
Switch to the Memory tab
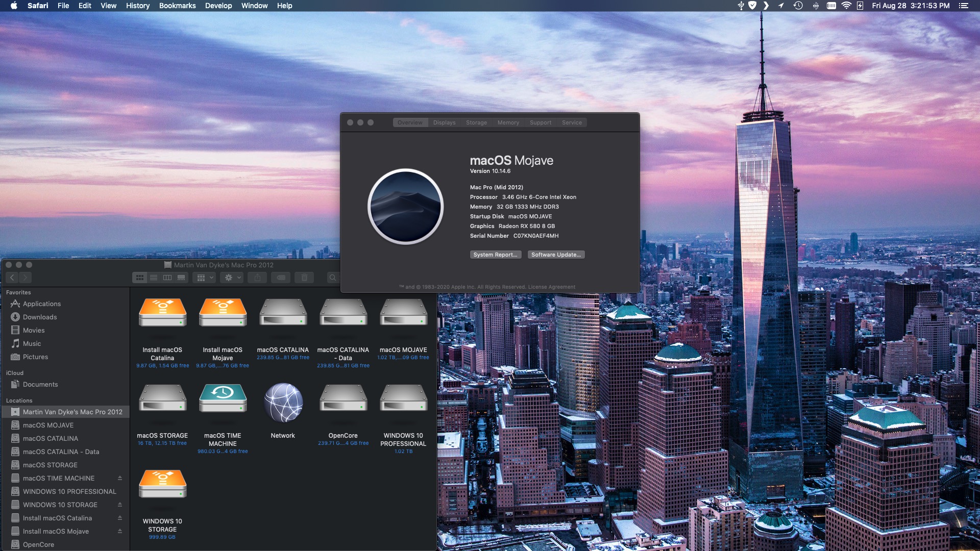point(508,122)
